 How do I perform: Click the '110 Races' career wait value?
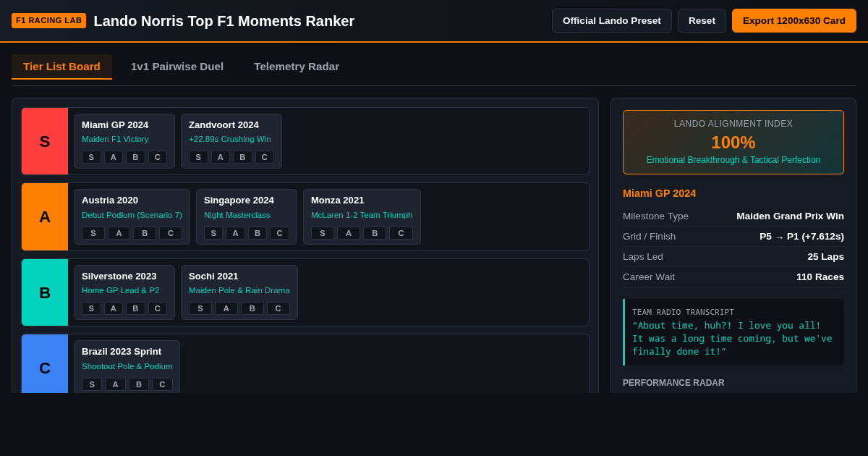(820, 276)
